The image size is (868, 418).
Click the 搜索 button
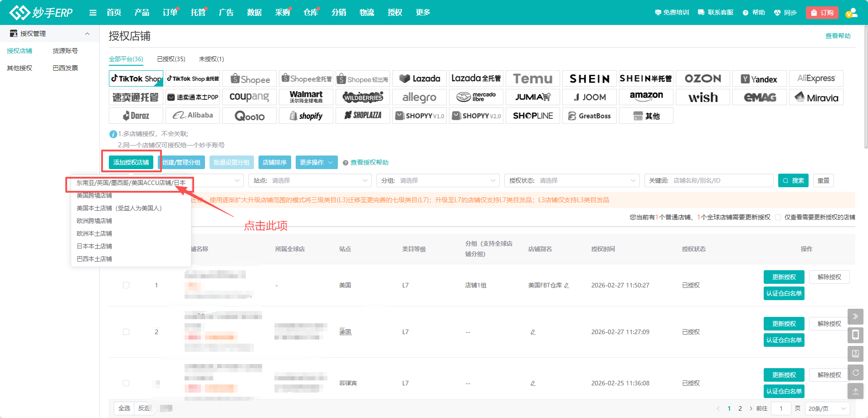point(793,180)
